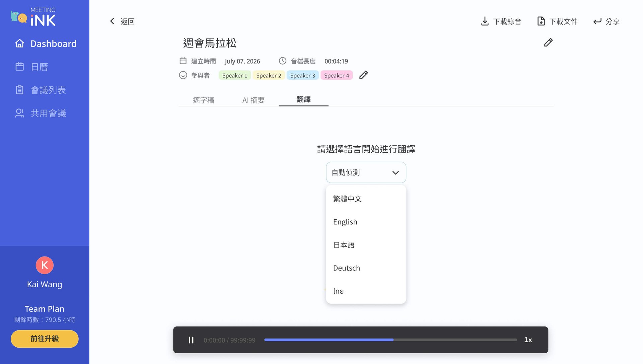The width and height of the screenshot is (643, 364).
Task: Click the Meeting Ink logo
Action: pos(33,17)
